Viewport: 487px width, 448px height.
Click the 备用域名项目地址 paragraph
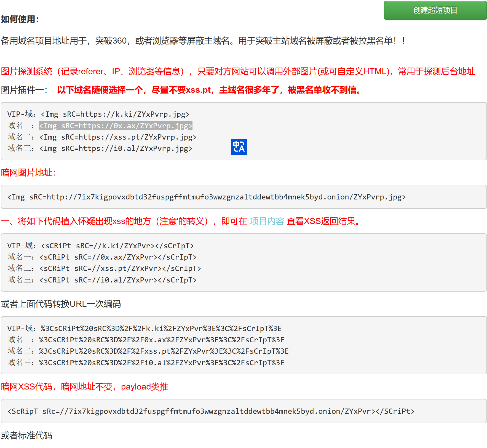coord(204,41)
